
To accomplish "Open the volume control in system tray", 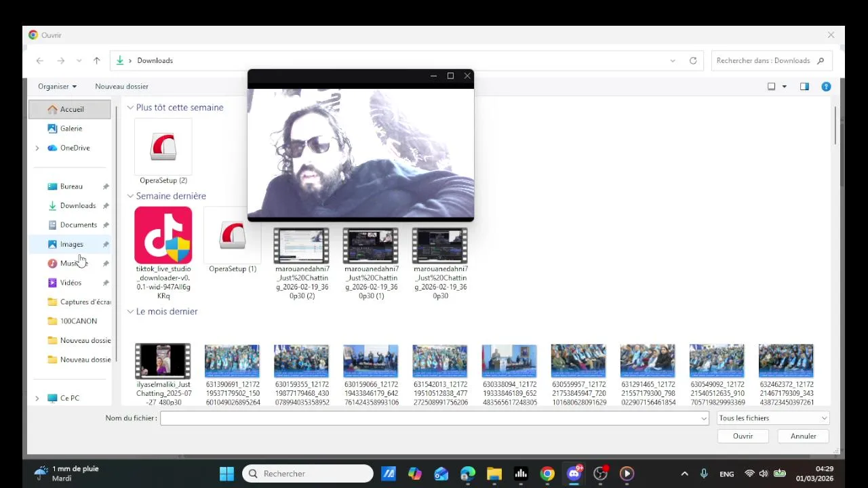I will [x=764, y=474].
